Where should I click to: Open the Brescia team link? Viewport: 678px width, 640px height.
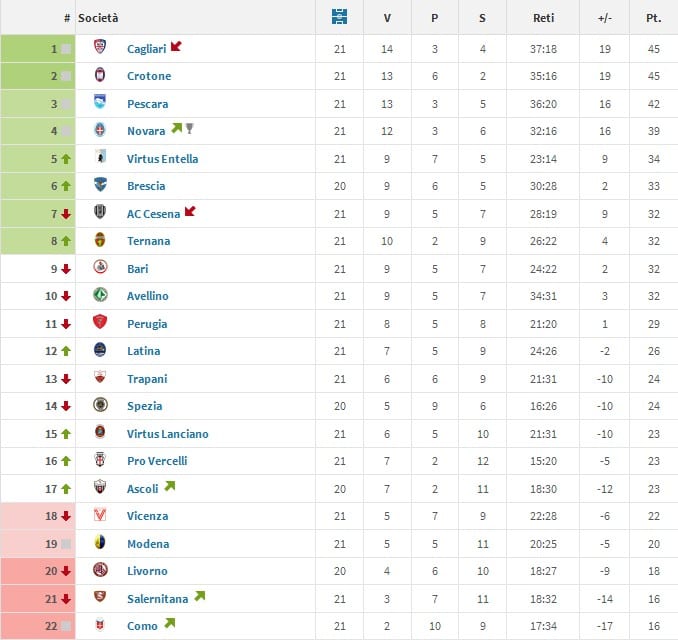tap(146, 186)
